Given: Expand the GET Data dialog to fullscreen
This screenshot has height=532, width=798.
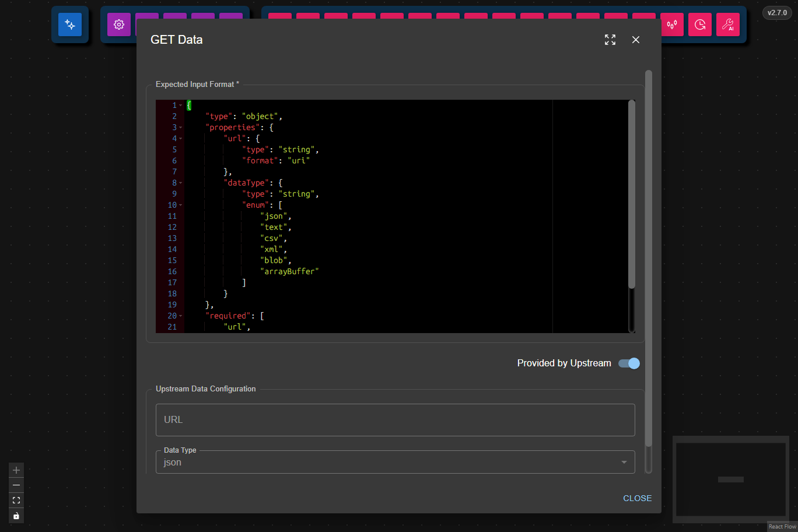Looking at the screenshot, I should [610, 40].
